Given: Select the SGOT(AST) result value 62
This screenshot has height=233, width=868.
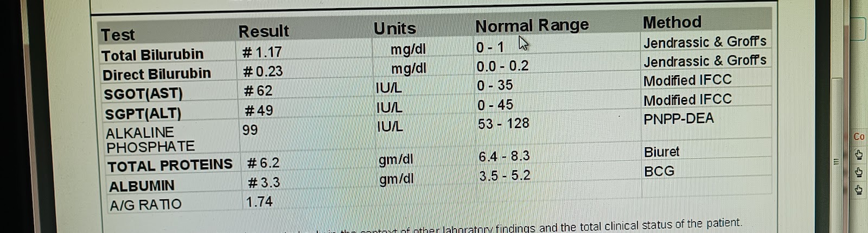Looking at the screenshot, I should (x=258, y=91).
